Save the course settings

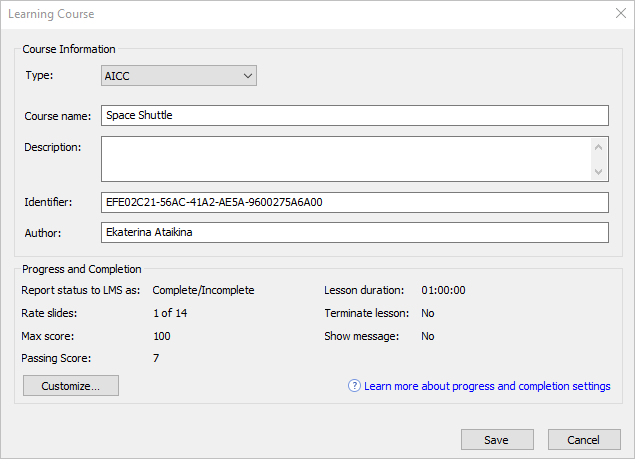[x=497, y=440]
